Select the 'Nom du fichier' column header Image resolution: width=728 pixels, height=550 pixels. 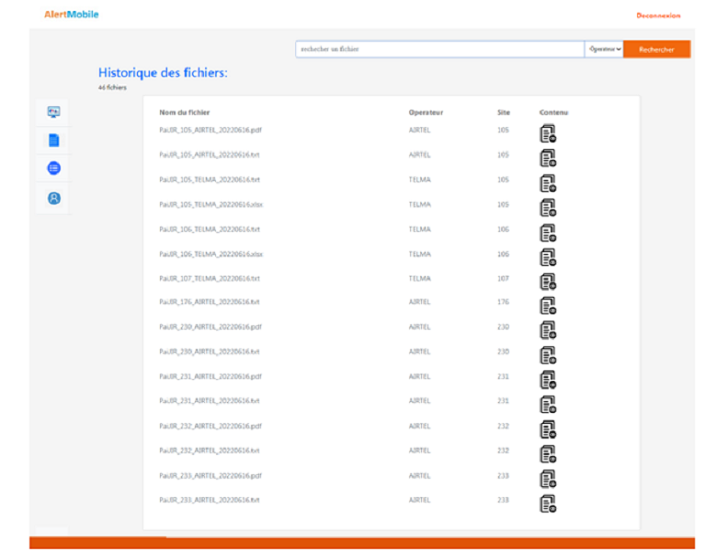point(184,112)
